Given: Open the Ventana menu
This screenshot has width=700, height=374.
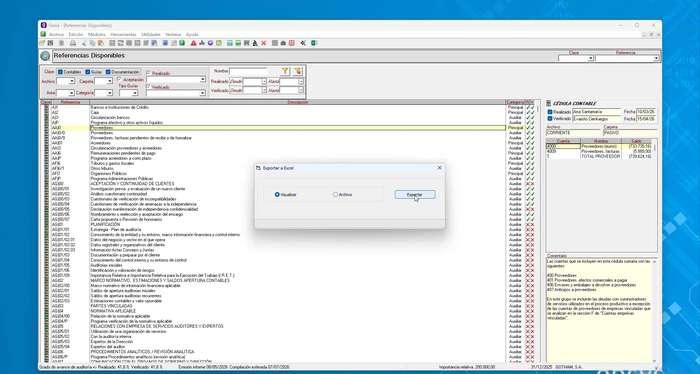Looking at the screenshot, I should tap(173, 34).
